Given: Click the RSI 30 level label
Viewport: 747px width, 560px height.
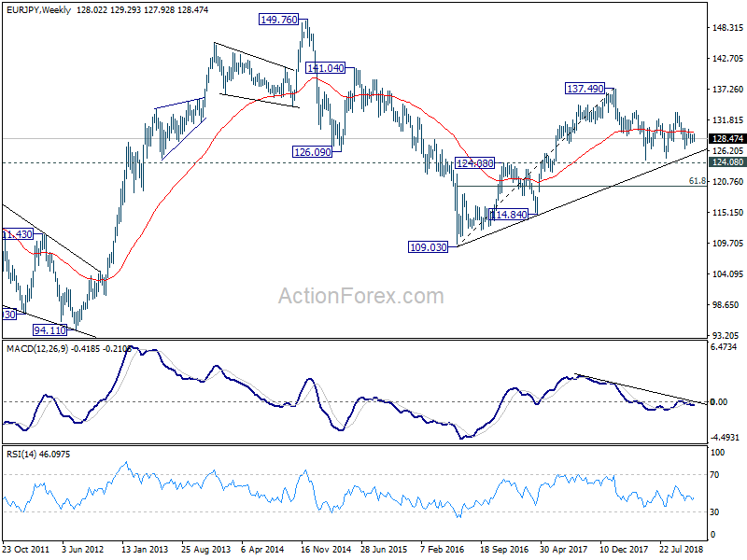Looking at the screenshot, I should coord(714,511).
